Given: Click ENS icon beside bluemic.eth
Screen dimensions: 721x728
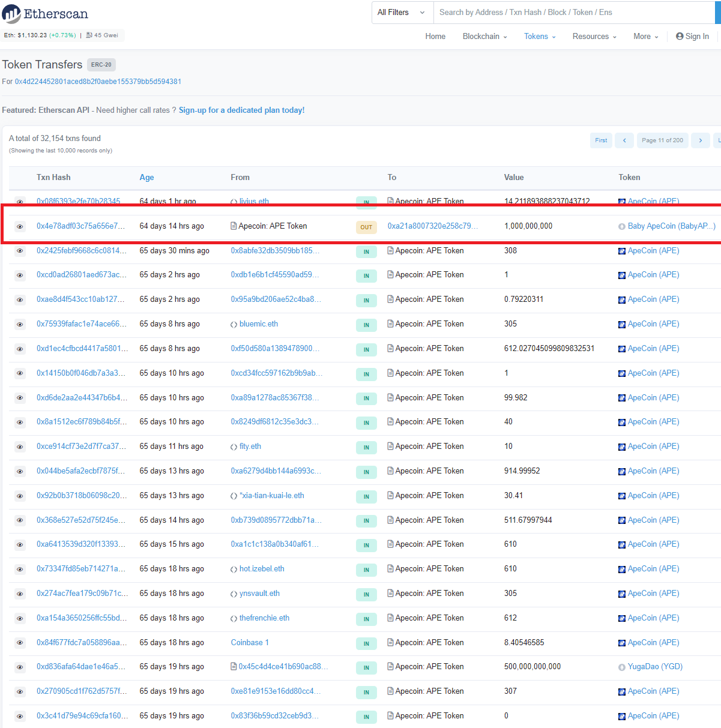Looking at the screenshot, I should pos(234,325).
